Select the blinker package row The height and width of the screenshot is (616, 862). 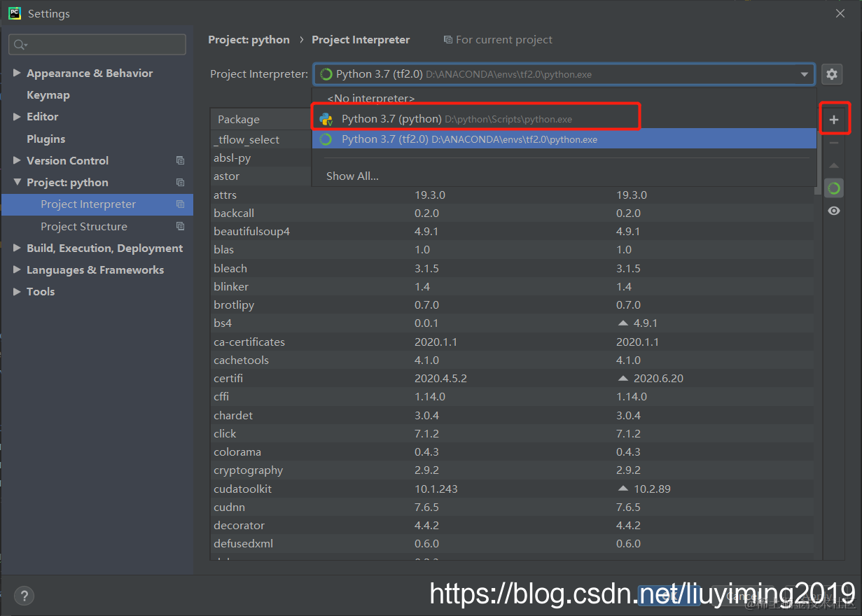(513, 286)
